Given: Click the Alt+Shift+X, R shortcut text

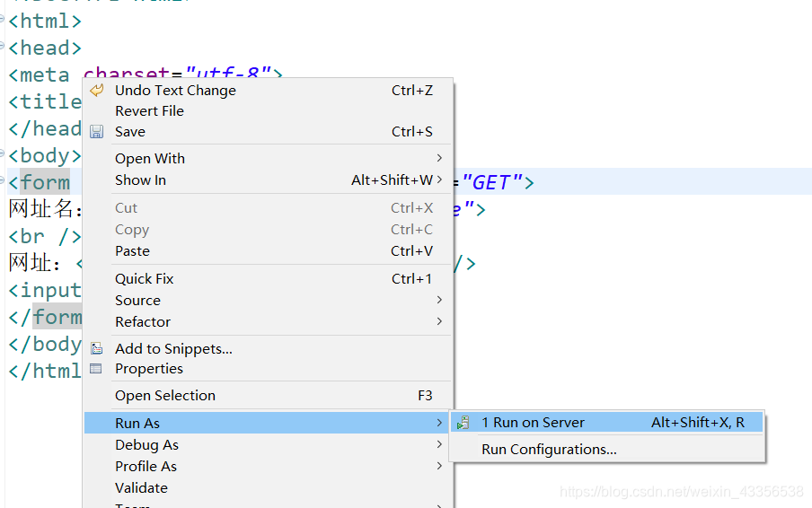Looking at the screenshot, I should point(698,423).
